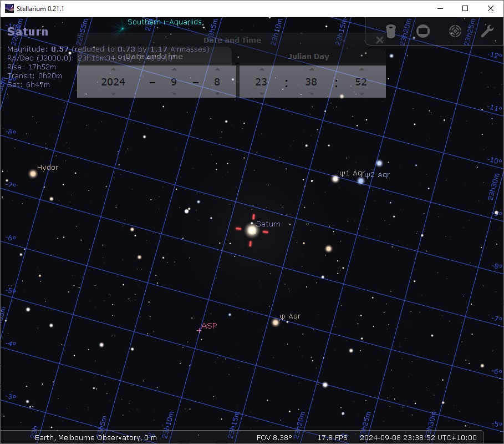This screenshot has width=504, height=444.
Task: Decrease the day value 8
Action: click(217, 94)
